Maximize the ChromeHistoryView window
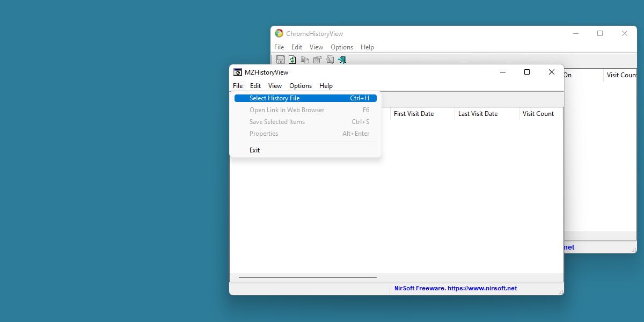Image resolution: width=644 pixels, height=322 pixels. tap(600, 33)
